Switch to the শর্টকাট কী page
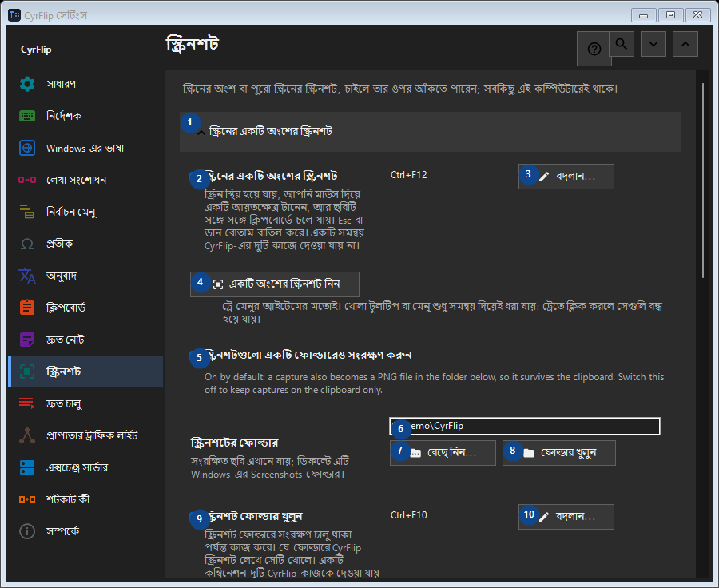This screenshot has width=719, height=588. (85, 499)
